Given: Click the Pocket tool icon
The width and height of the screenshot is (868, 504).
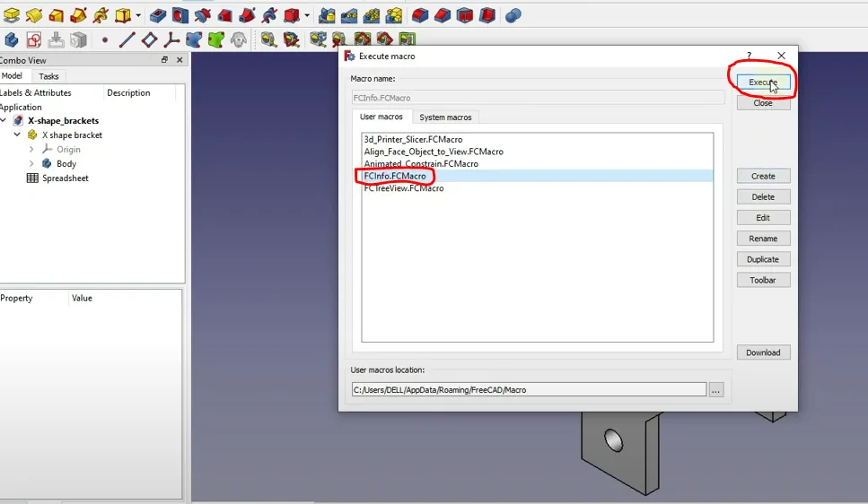Looking at the screenshot, I should (159, 15).
